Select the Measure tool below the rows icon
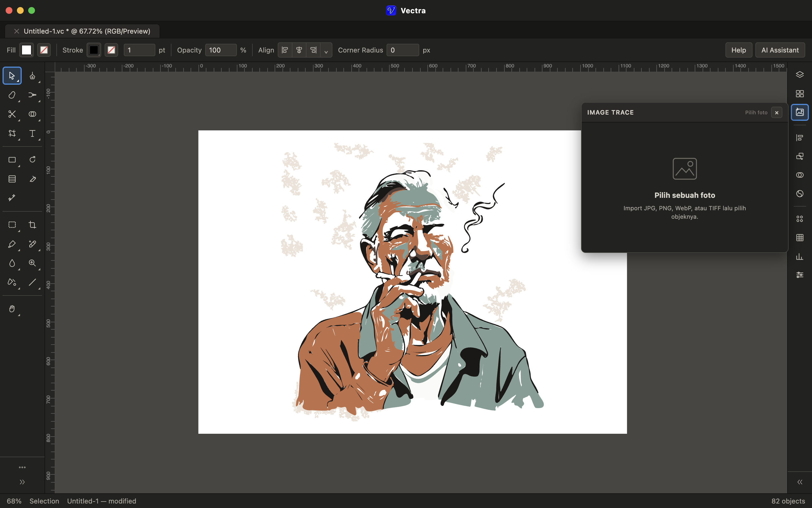The height and width of the screenshot is (508, 812). pos(12,198)
